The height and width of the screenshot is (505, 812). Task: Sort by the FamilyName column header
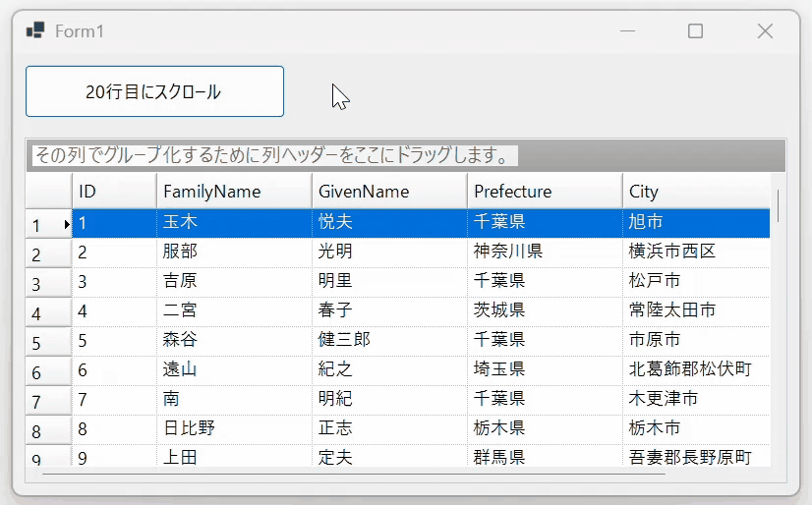click(x=234, y=192)
